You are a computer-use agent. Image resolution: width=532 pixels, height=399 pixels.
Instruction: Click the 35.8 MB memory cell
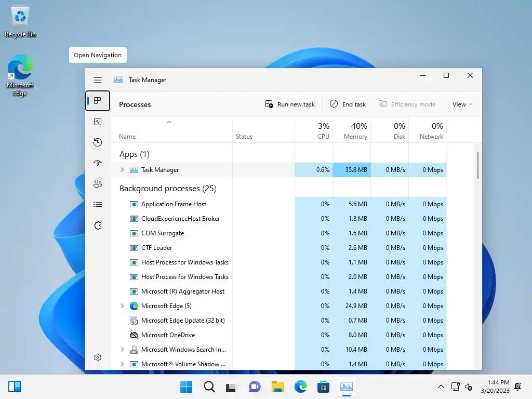pyautogui.click(x=352, y=170)
